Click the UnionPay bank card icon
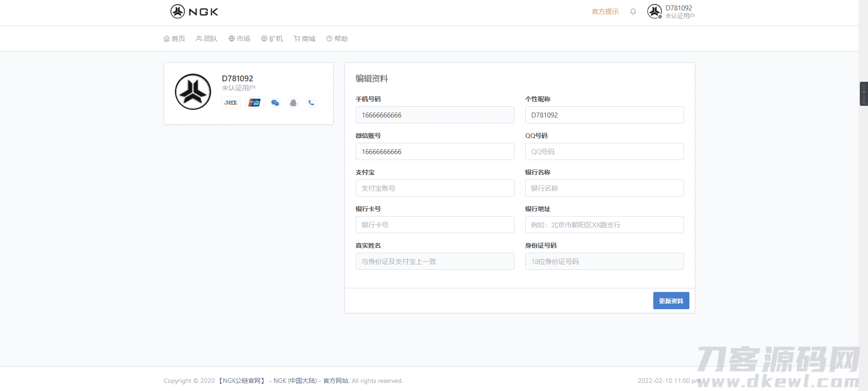 coord(255,103)
